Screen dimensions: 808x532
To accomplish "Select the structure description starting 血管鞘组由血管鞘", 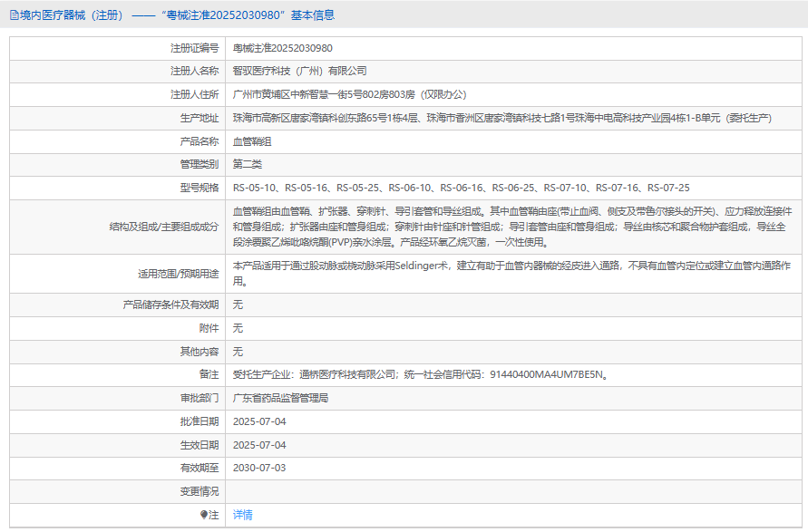I will tap(512, 227).
